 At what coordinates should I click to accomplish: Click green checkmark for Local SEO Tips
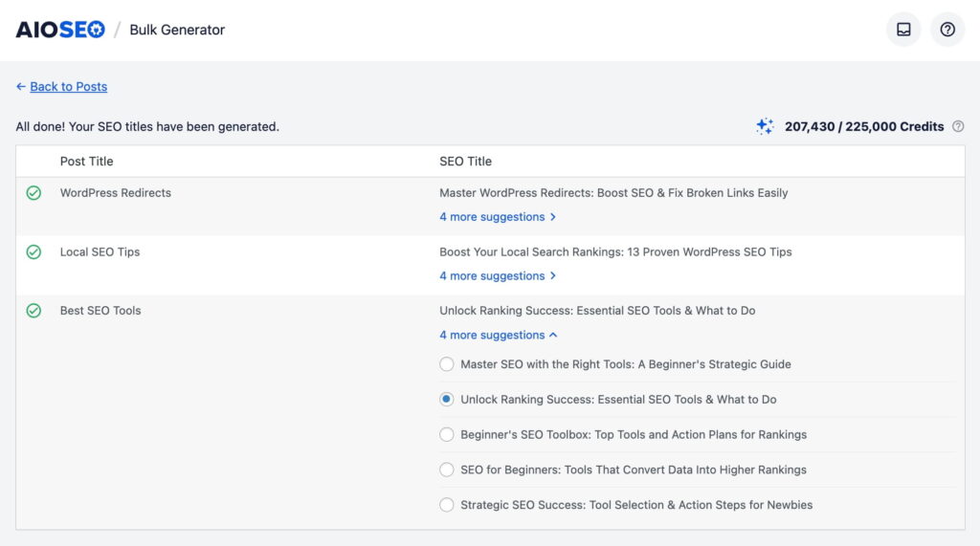[33, 252]
